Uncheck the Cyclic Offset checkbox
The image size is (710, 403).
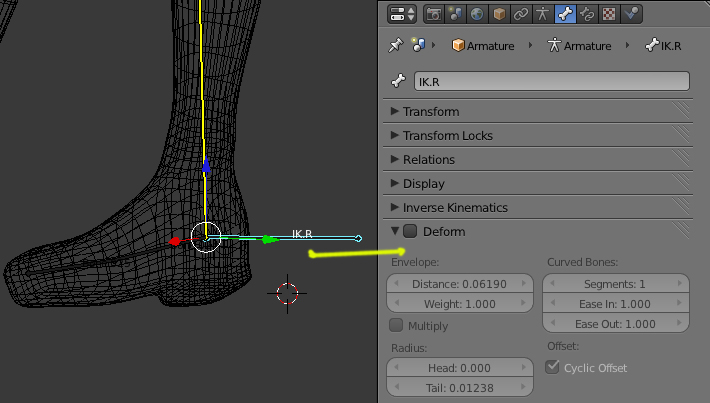click(x=552, y=367)
